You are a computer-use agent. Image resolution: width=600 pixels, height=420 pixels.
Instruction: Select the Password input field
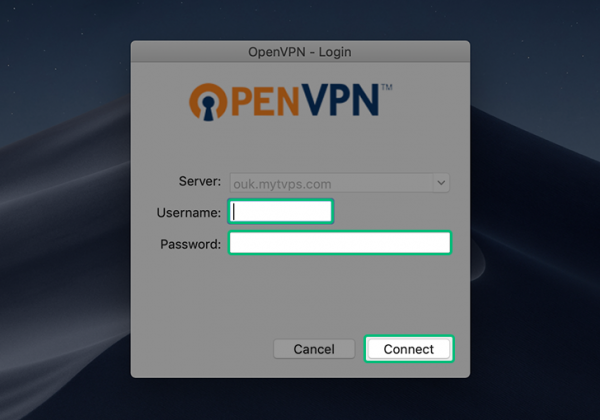point(340,243)
